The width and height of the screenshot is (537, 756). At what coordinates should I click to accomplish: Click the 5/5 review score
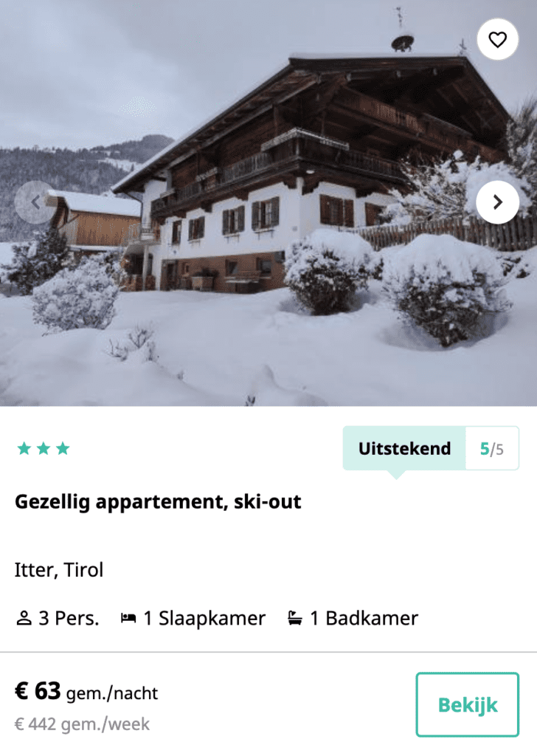pos(492,449)
